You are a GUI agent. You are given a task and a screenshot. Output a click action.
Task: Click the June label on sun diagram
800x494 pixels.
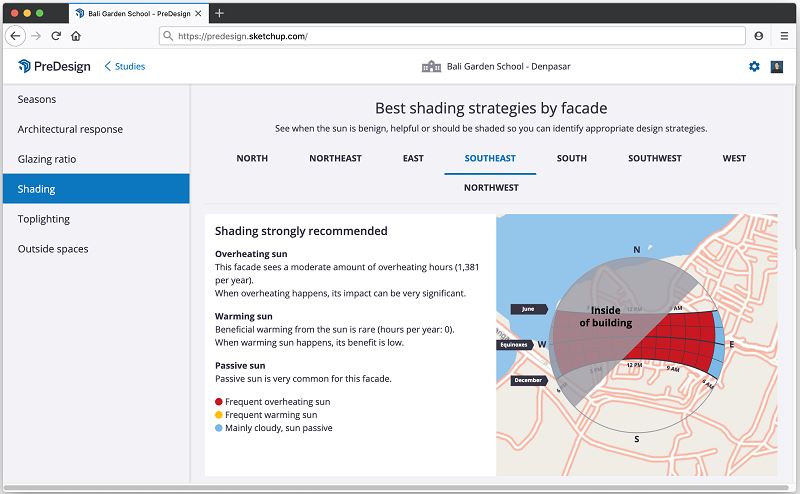click(529, 309)
